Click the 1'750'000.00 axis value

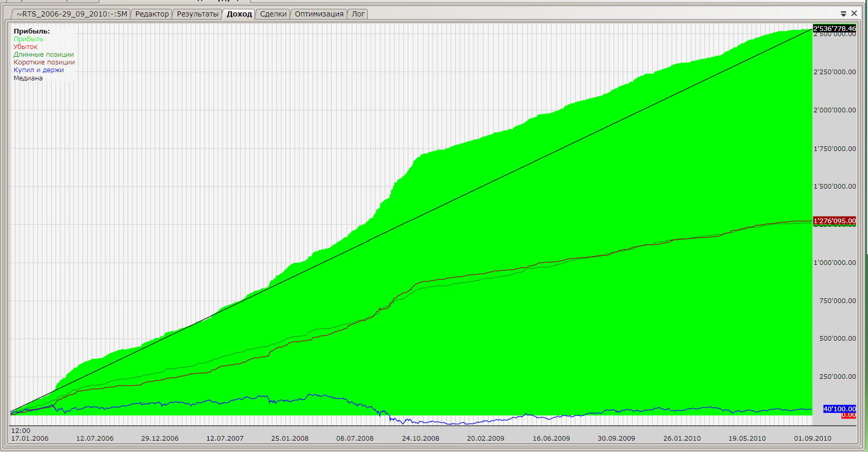[x=835, y=149]
